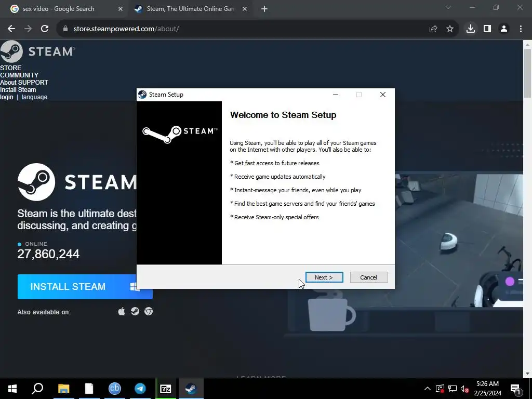The width and height of the screenshot is (532, 399).
Task: Close the Steam browser tab
Action: coord(245,9)
